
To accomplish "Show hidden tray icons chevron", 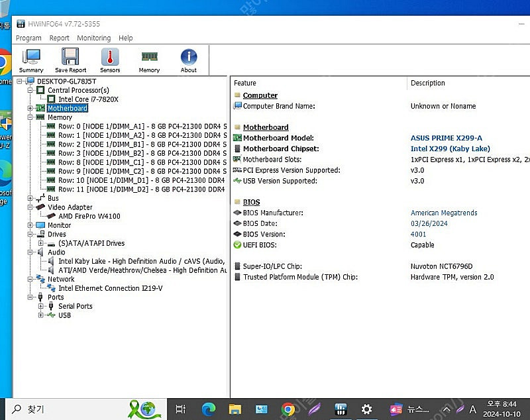I will point(446,409).
